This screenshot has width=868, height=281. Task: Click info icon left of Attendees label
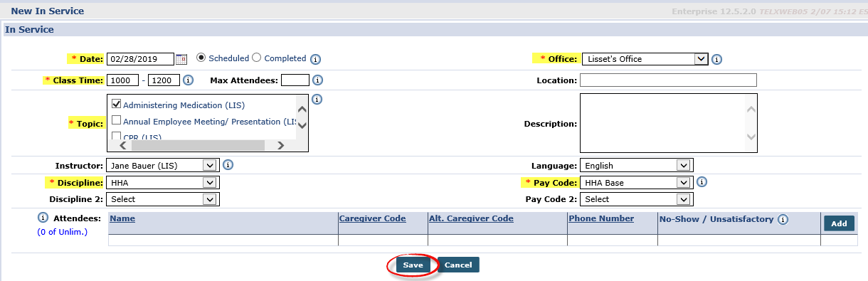(x=43, y=218)
